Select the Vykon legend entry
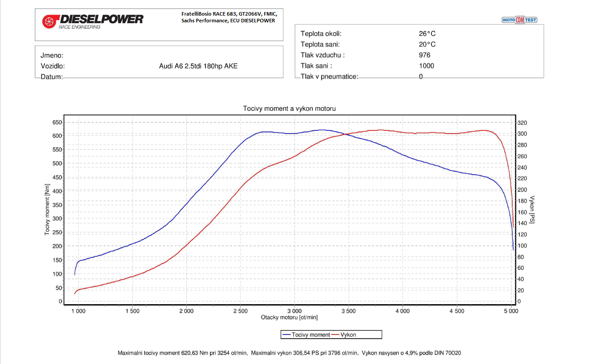Image resolution: width=591 pixels, height=364 pixels. (343, 335)
